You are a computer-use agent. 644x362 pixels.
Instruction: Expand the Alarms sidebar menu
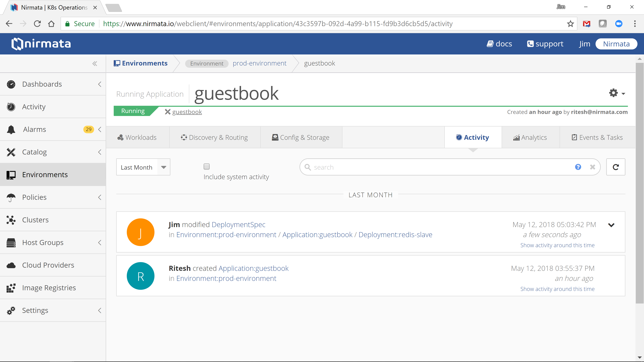coord(100,129)
